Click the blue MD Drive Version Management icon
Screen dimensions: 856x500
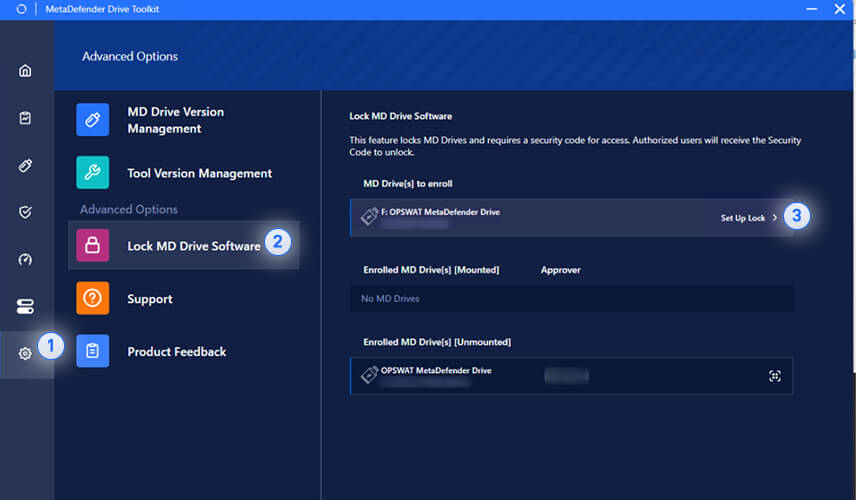[x=93, y=120]
